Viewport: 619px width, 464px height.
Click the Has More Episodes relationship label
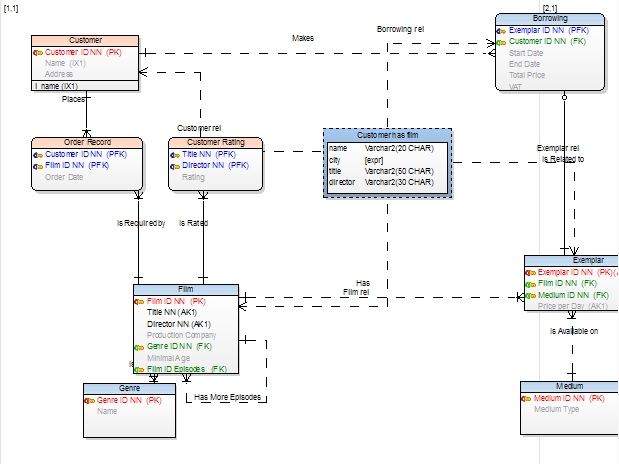pyautogui.click(x=227, y=397)
